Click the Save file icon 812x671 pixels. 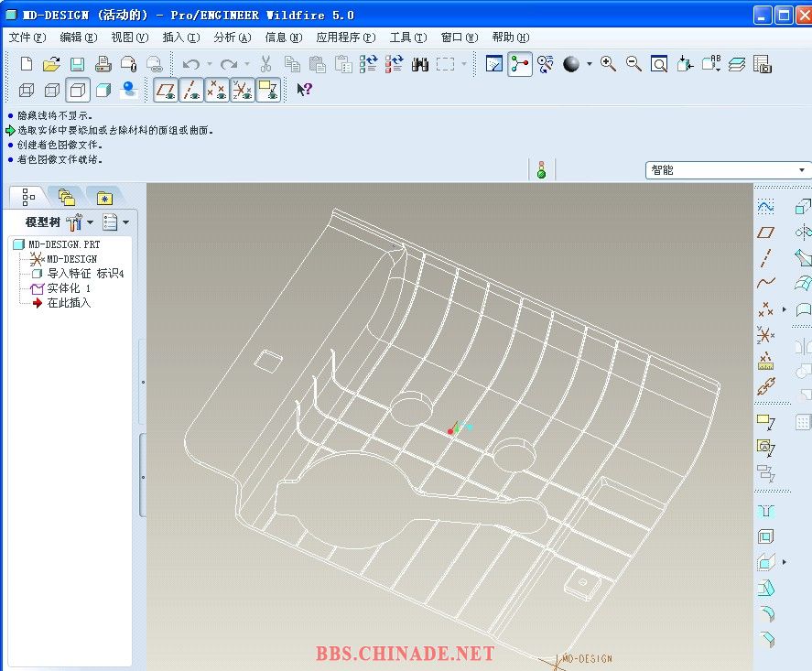click(x=78, y=64)
